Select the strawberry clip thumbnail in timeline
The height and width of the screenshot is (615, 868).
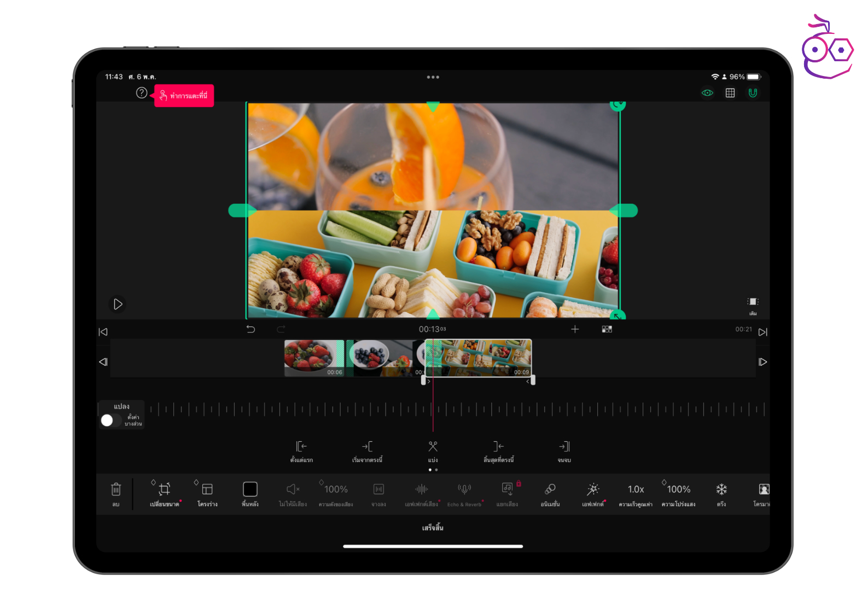[313, 358]
